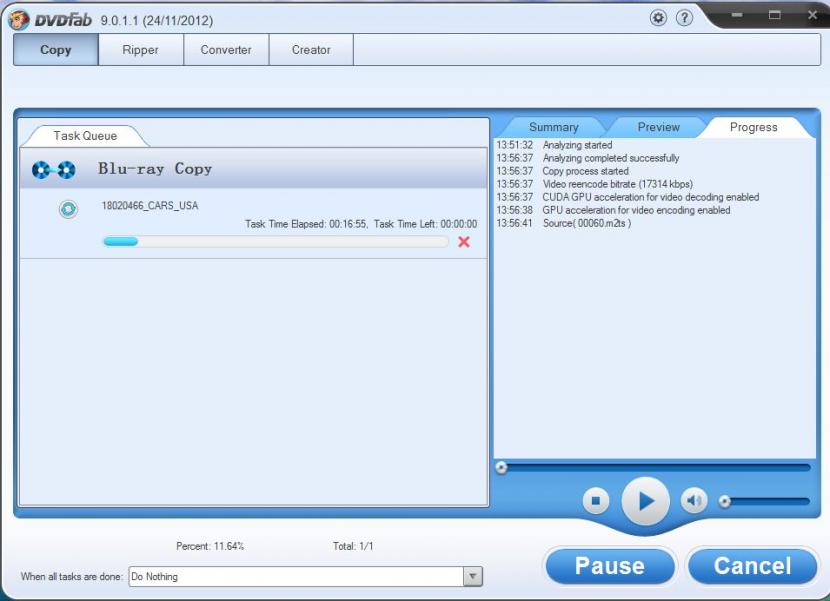This screenshot has width=830, height=601.
Task: Minimize the DVDFab window
Action: pyautogui.click(x=736, y=15)
